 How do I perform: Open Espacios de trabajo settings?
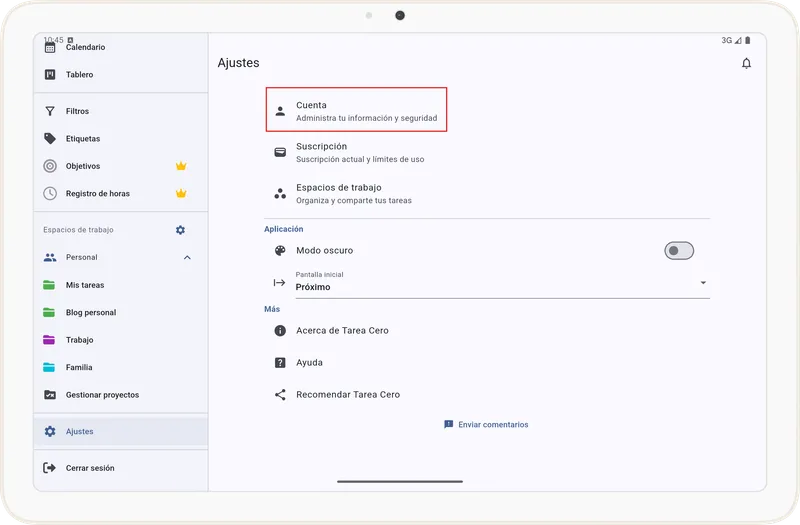click(353, 193)
